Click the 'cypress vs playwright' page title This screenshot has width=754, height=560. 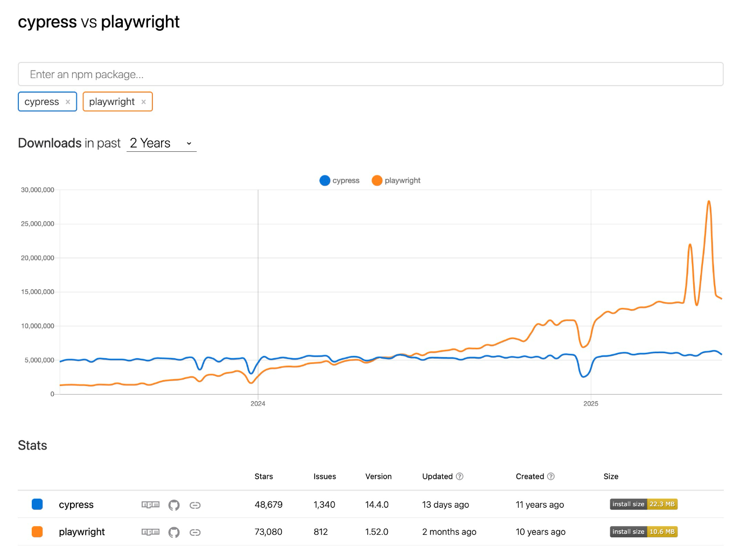(99, 22)
